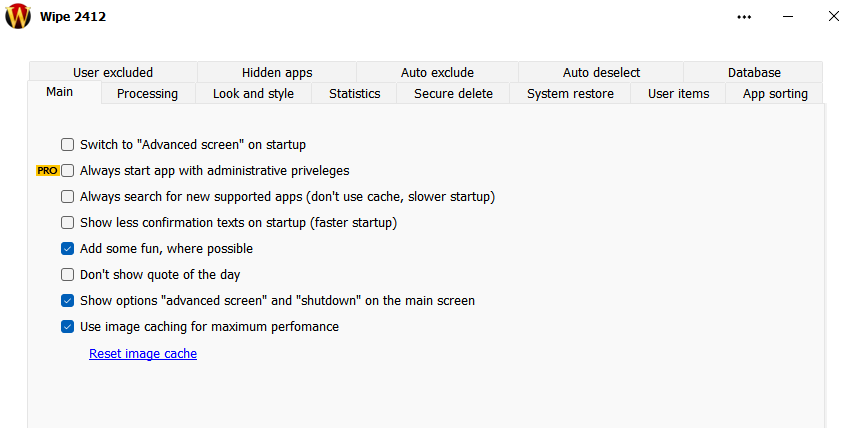The image size is (856, 428).
Task: Switch to the Database tab
Action: (754, 73)
